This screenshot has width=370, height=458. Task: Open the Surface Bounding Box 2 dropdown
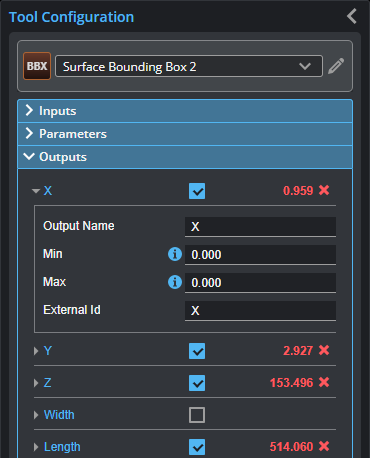[x=189, y=66]
